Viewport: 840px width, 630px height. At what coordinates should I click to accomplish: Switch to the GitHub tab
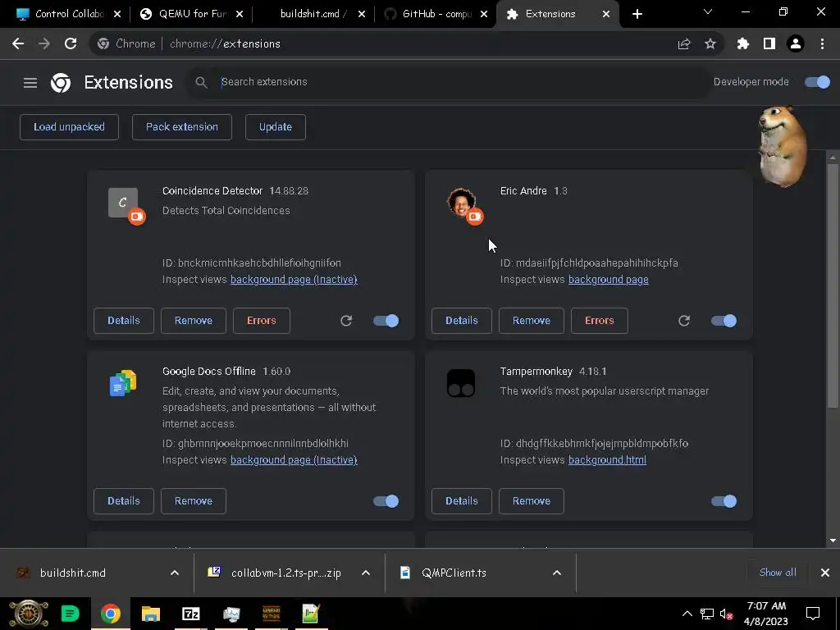(x=435, y=14)
